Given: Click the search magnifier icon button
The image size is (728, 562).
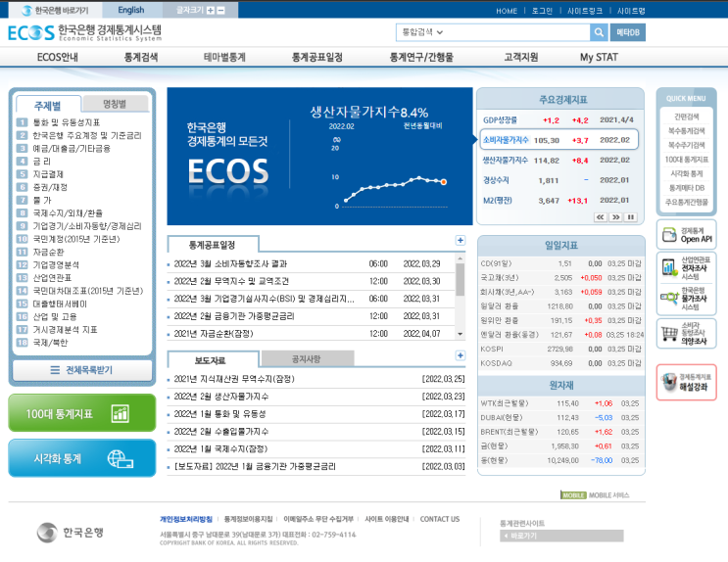Looking at the screenshot, I should point(599,32).
